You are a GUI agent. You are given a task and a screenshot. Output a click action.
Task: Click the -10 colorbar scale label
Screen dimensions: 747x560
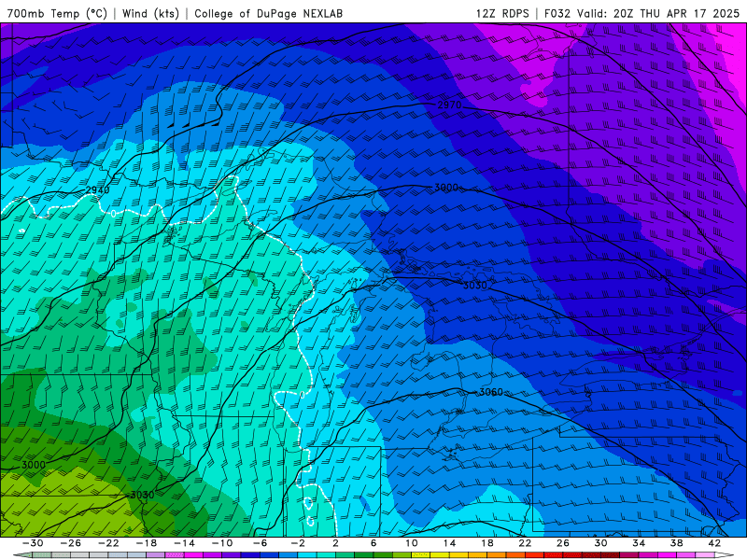pos(222,543)
